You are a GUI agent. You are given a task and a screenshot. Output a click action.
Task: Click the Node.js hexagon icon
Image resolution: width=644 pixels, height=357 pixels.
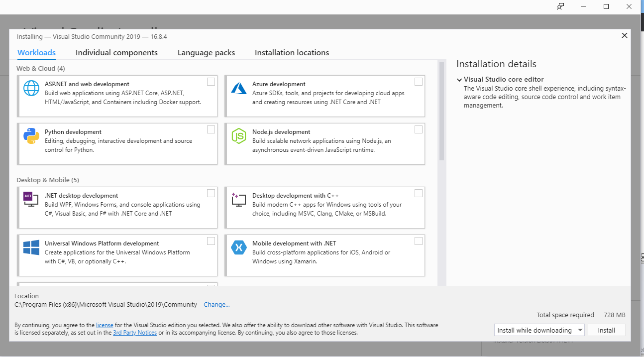coord(239,136)
